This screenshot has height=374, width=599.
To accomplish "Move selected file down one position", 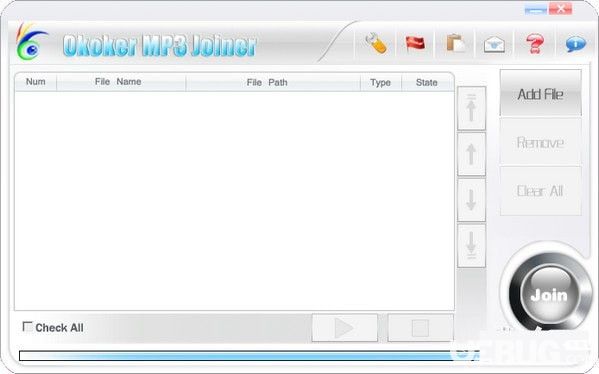I will [471, 200].
